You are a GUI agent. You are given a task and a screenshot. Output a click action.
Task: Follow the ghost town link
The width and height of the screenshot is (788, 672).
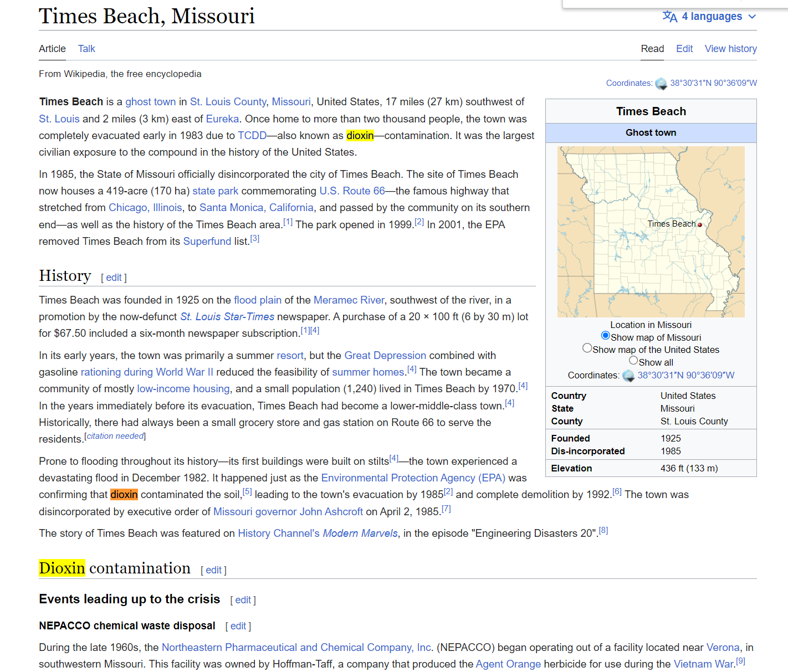pyautogui.click(x=150, y=102)
